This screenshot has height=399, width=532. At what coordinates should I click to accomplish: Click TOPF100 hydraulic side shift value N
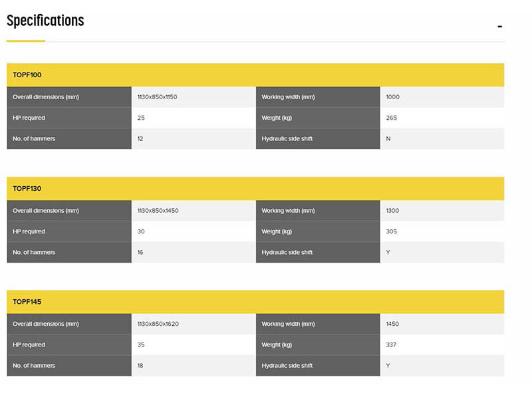[388, 139]
